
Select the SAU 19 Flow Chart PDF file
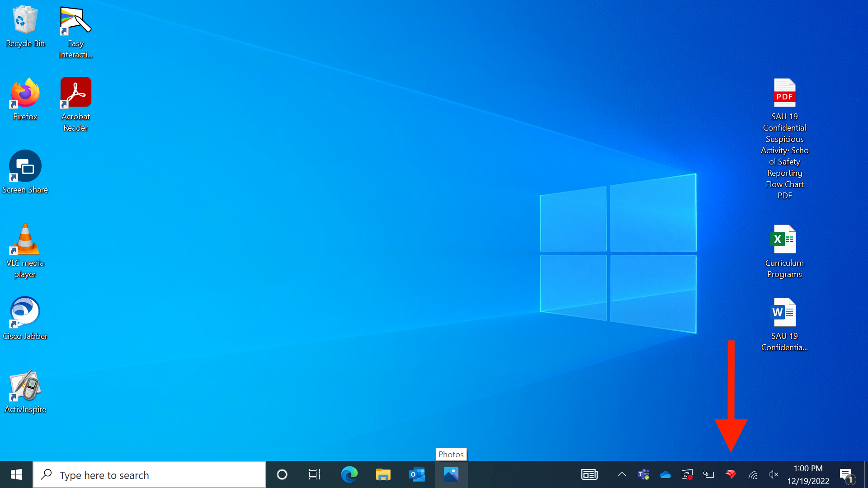pos(784,139)
